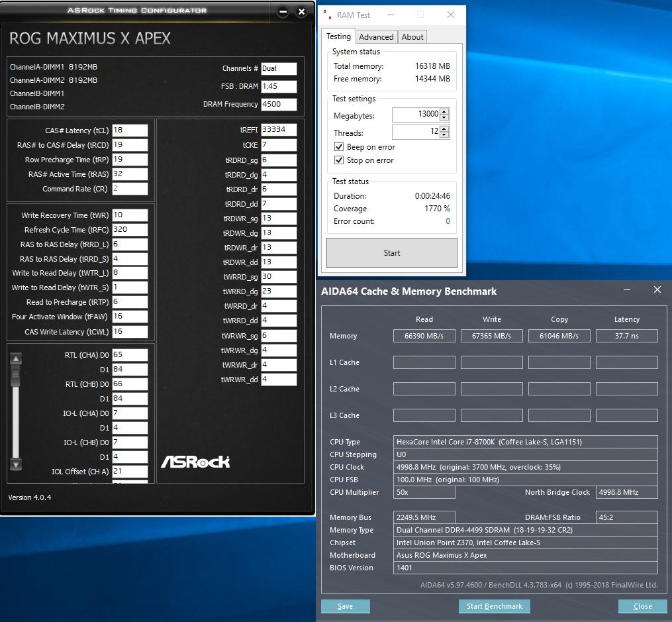Close the ASRock Timing Configurator window
The image size is (672, 622).
(x=302, y=12)
